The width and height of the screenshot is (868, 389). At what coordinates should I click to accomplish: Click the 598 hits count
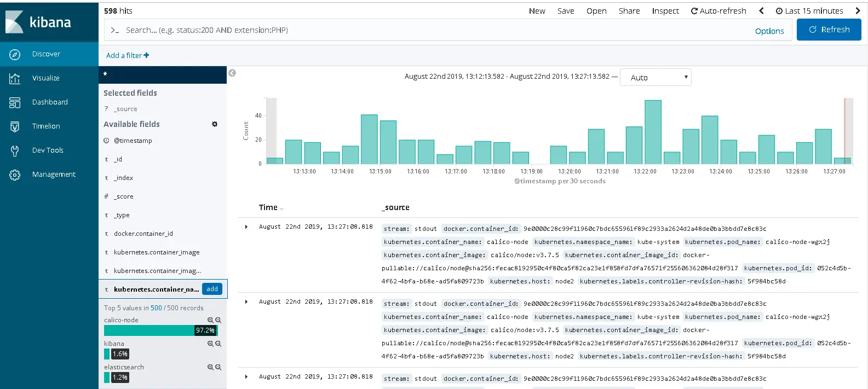click(x=118, y=11)
